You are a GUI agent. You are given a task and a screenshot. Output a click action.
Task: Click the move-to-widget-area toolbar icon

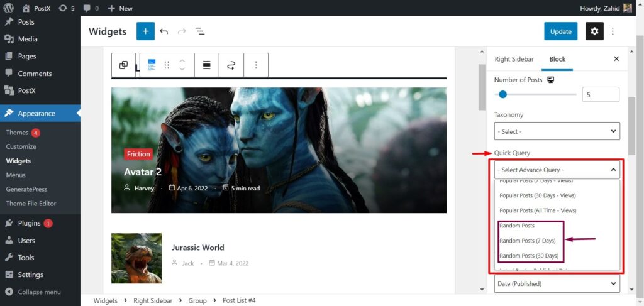click(x=231, y=65)
